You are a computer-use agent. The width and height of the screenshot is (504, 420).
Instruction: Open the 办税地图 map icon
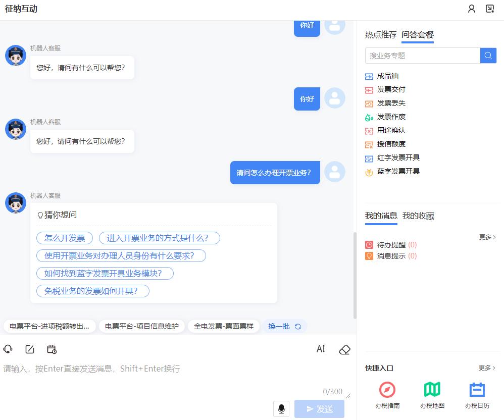click(x=432, y=390)
